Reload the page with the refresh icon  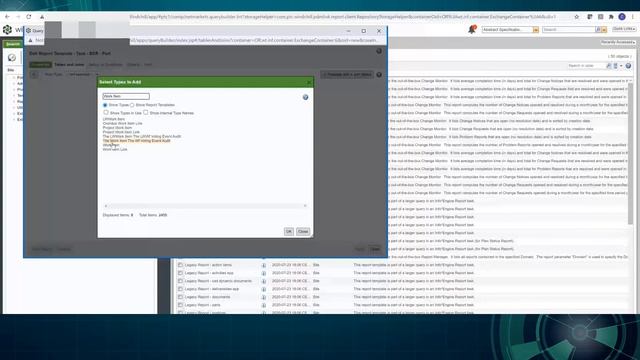click(29, 17)
